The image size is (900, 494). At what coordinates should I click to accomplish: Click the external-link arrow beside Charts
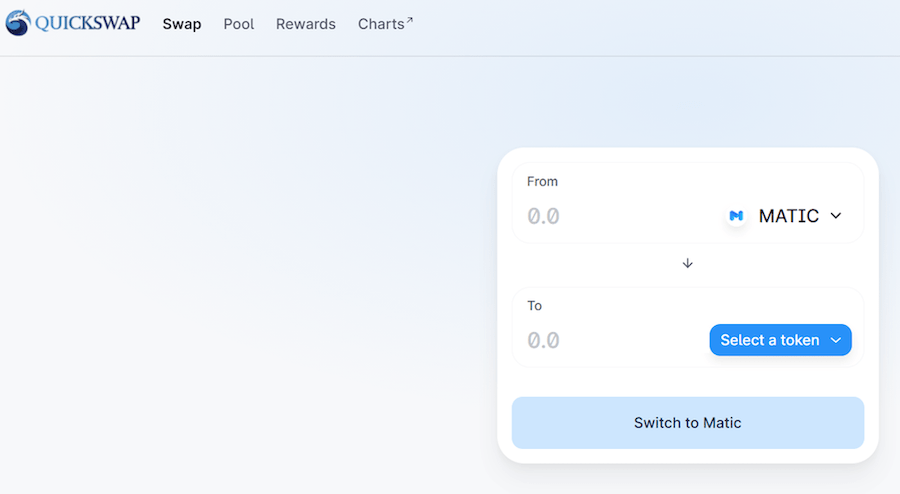tap(409, 19)
